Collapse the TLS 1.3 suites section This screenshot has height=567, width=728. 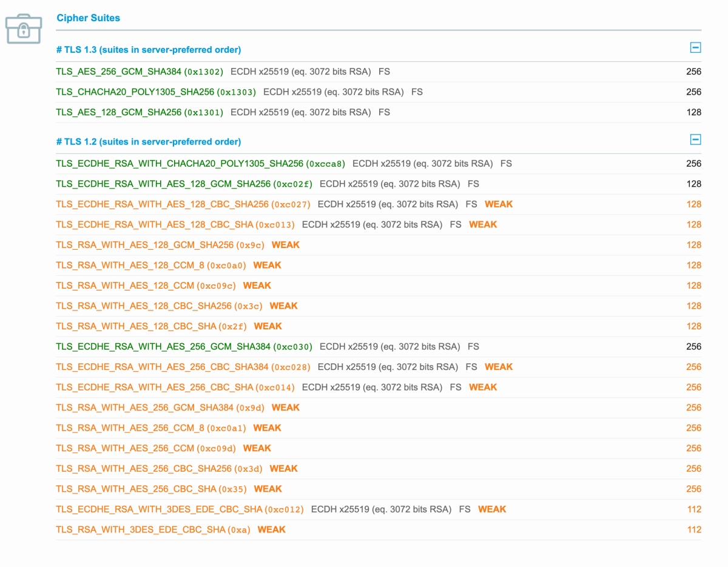[x=695, y=48]
